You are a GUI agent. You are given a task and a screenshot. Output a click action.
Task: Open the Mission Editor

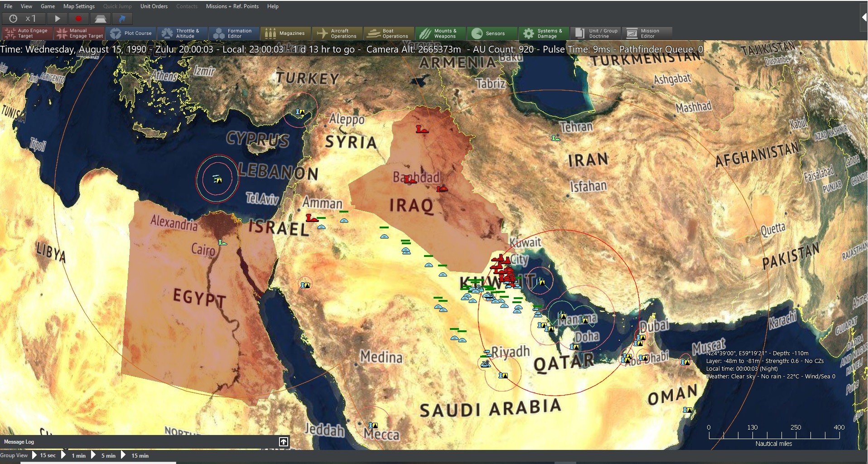[x=647, y=33]
